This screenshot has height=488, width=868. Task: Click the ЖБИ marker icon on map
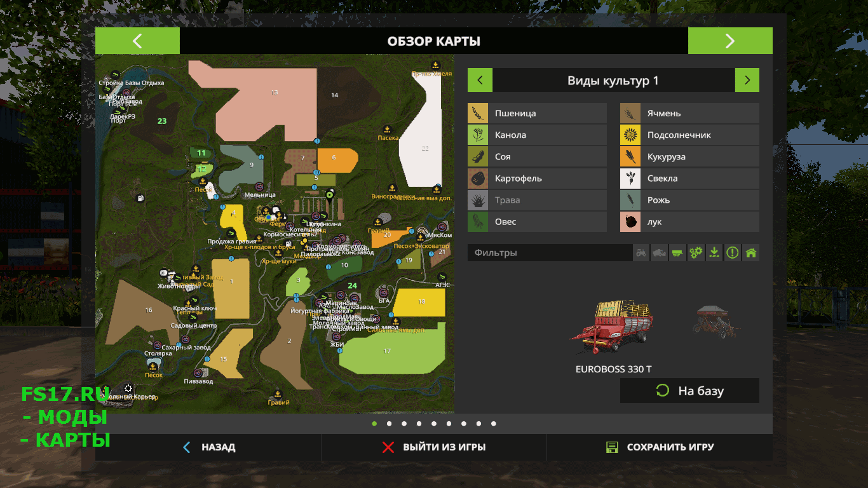coord(337,337)
